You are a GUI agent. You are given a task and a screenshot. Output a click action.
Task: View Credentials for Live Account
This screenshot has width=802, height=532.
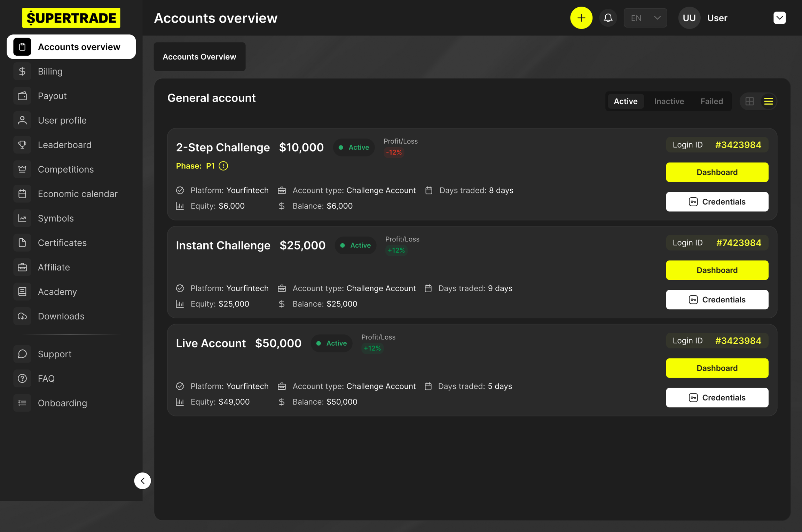click(717, 397)
